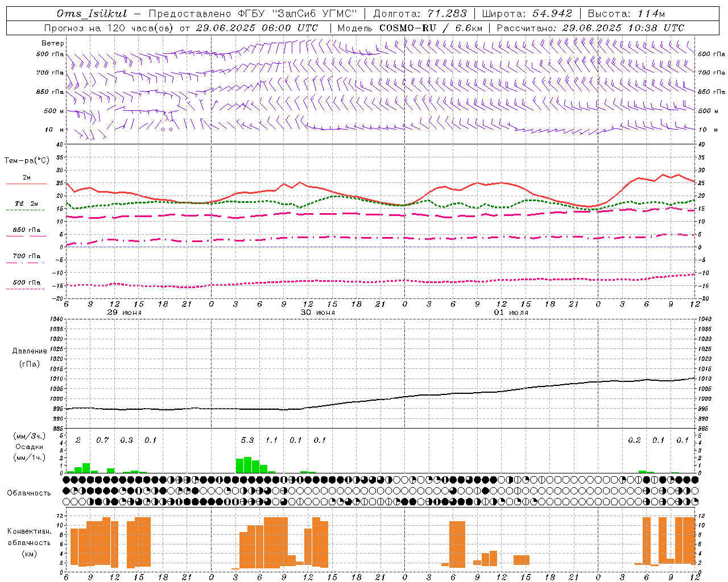Select the Давление pressure panel label
The width and height of the screenshot is (728, 582).
pyautogui.click(x=30, y=351)
